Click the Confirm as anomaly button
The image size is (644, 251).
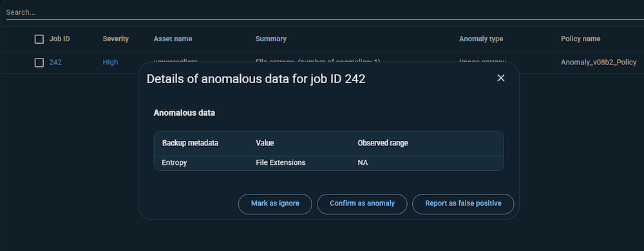point(362,204)
